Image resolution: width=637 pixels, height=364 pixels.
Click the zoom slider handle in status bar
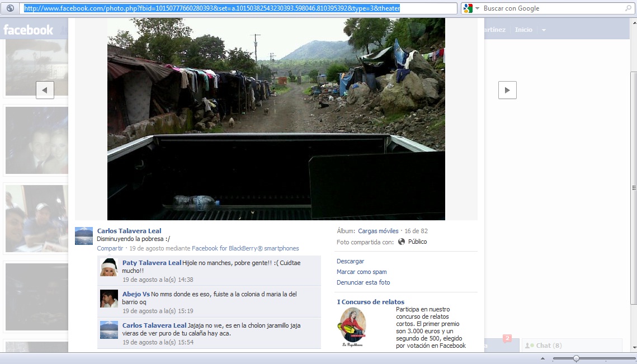click(576, 358)
